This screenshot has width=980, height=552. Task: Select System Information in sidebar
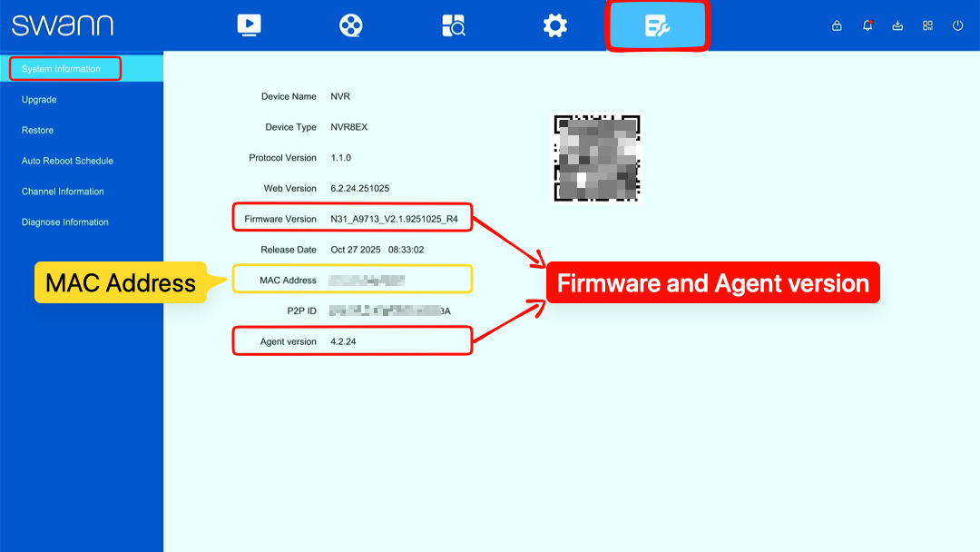(x=61, y=69)
